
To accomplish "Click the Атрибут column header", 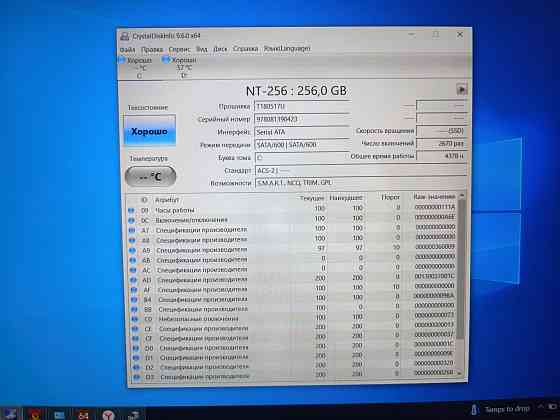I will (167, 200).
